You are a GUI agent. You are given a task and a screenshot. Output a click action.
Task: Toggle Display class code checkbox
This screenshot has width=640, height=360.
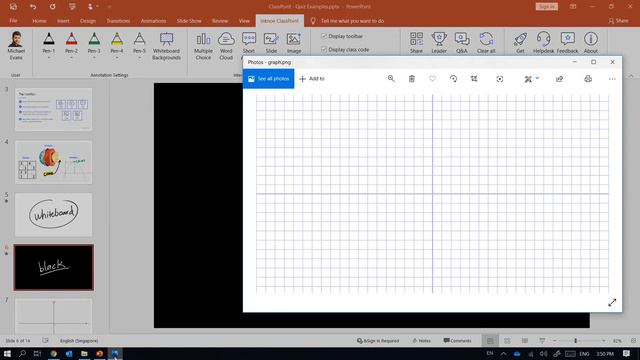click(x=324, y=49)
